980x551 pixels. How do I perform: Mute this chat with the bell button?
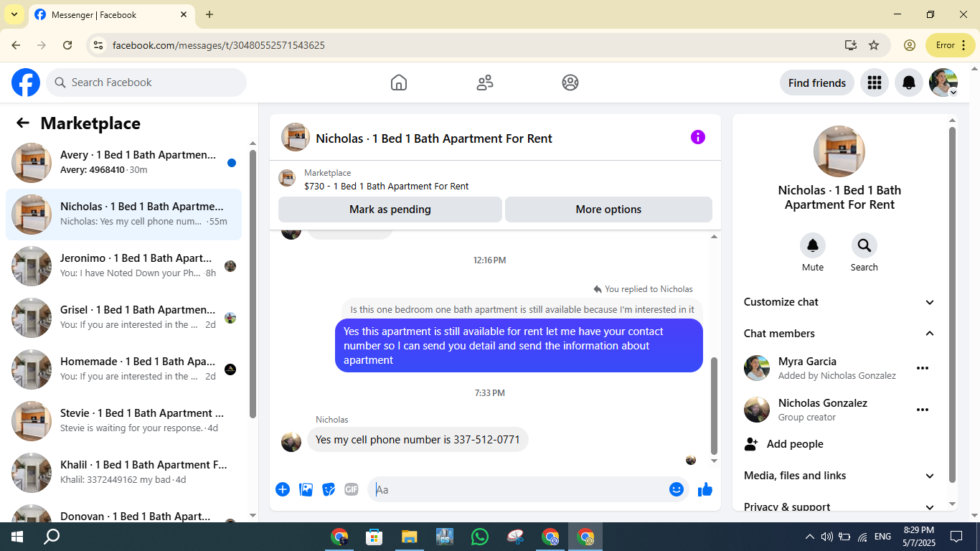pyautogui.click(x=813, y=246)
